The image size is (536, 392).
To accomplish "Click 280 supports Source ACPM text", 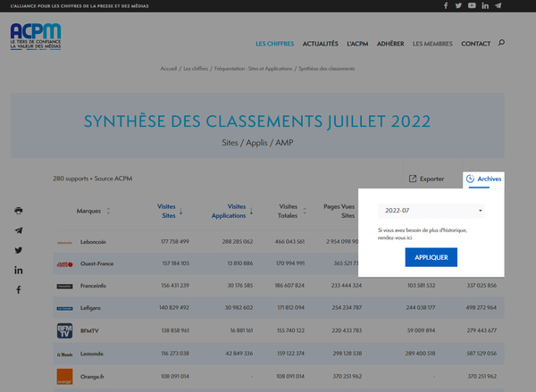I will tap(93, 179).
